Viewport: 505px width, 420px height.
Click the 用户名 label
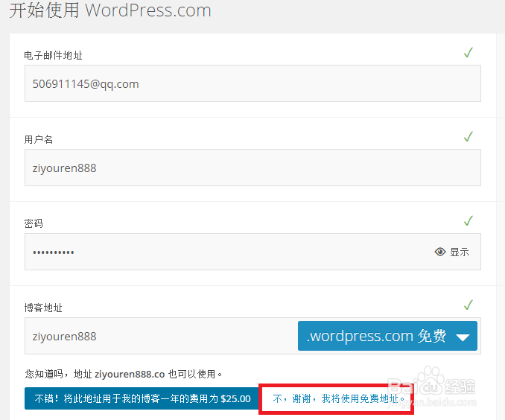pos(39,139)
